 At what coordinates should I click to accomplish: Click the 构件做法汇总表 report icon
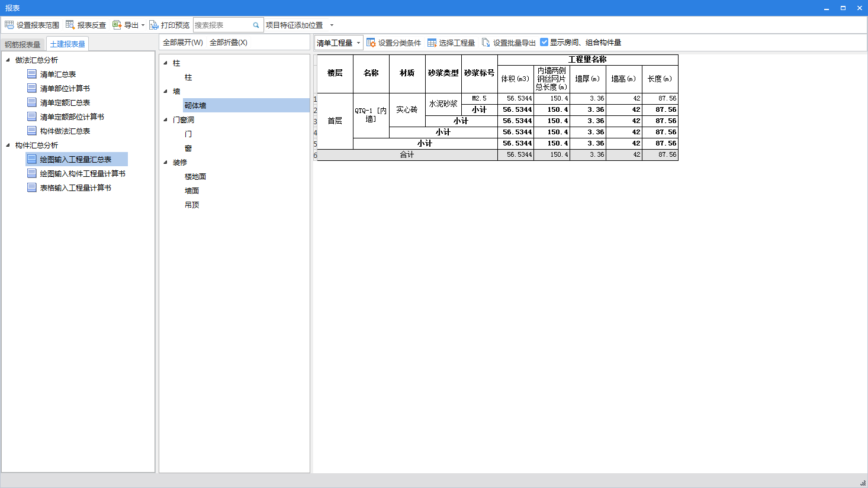tap(32, 131)
